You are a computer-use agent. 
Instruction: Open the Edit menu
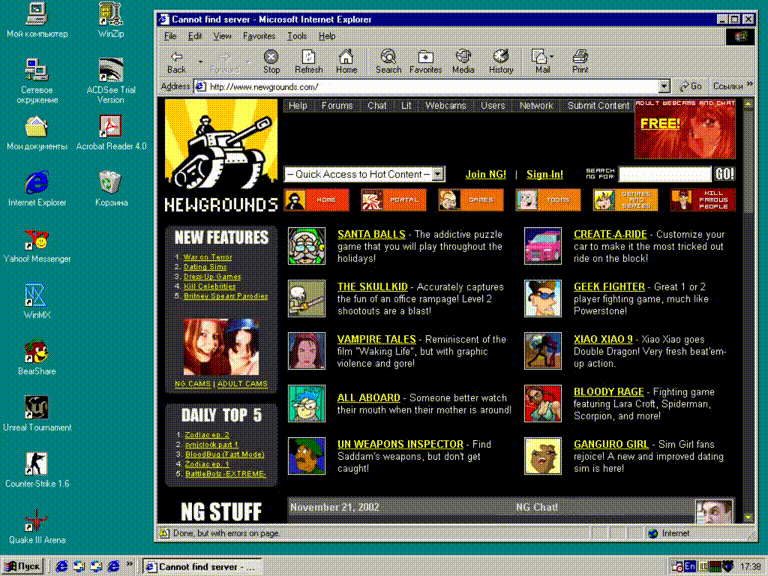194,36
